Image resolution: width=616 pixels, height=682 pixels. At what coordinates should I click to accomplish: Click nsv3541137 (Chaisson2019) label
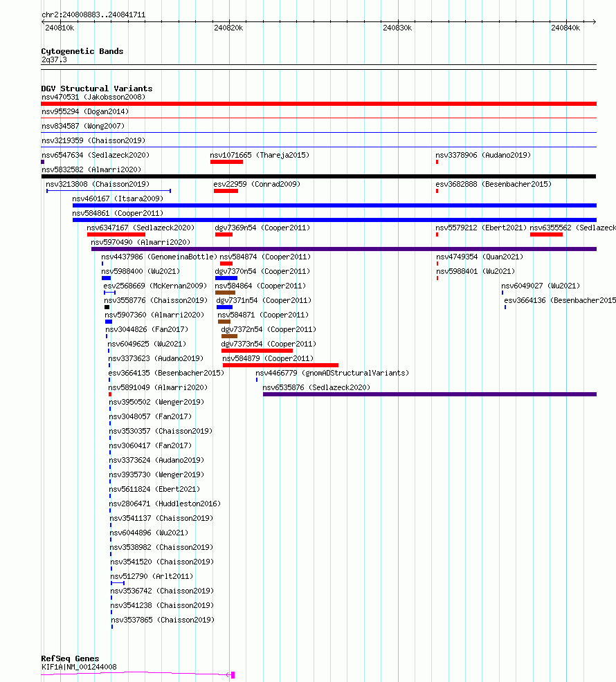pyautogui.click(x=161, y=519)
